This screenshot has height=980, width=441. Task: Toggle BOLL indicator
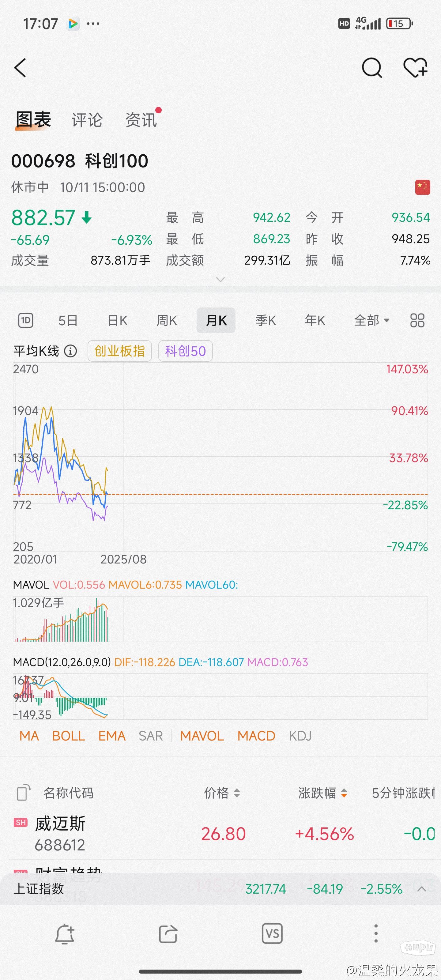point(69,736)
